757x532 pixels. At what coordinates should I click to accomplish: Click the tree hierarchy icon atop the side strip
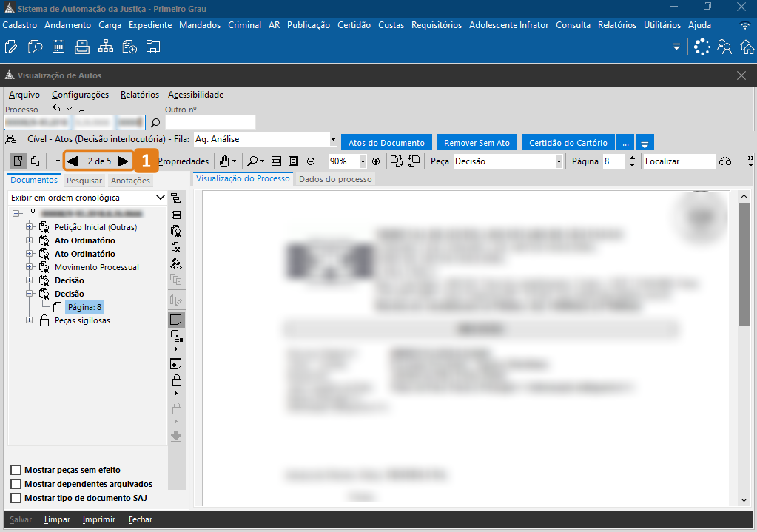coord(175,198)
